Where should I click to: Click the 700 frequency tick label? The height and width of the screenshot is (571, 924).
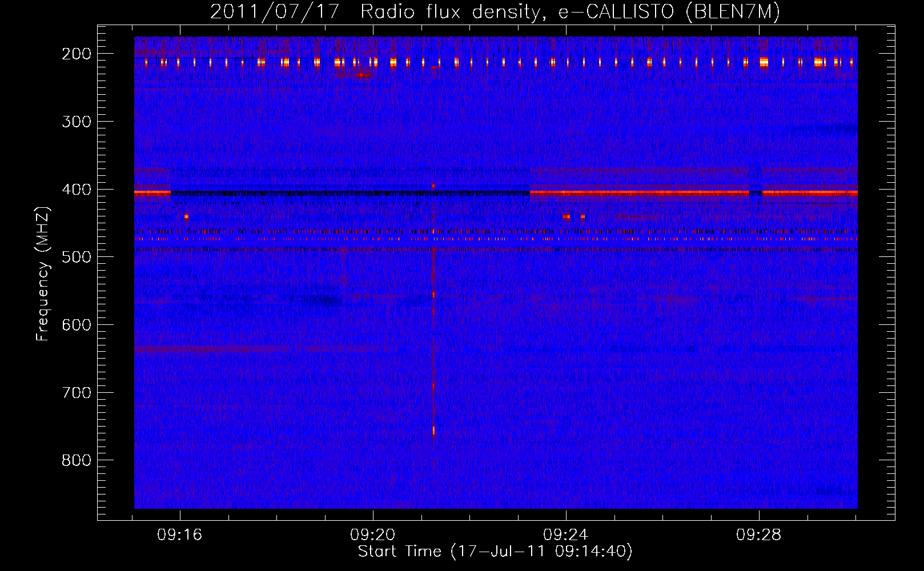77,393
